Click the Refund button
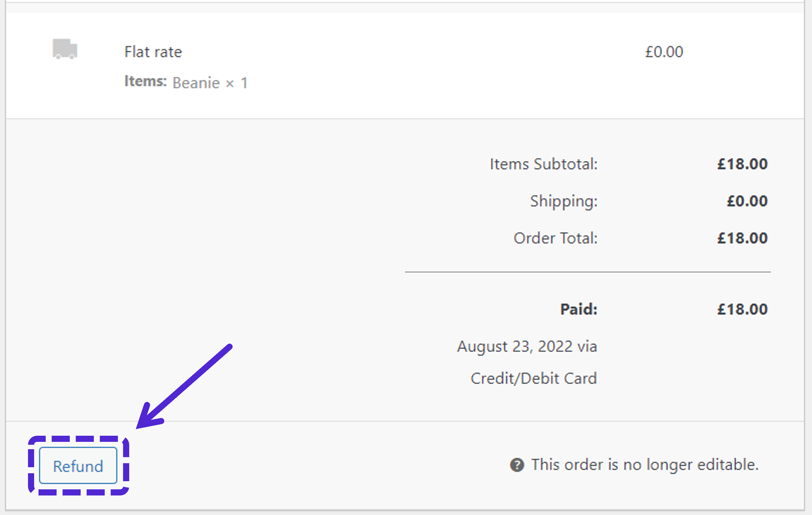The width and height of the screenshot is (812, 515). click(78, 466)
